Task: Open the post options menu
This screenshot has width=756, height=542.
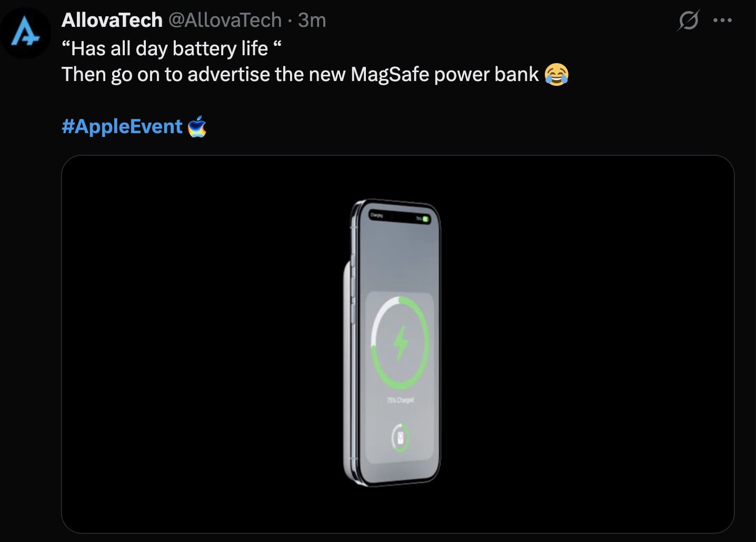Action: click(x=723, y=20)
